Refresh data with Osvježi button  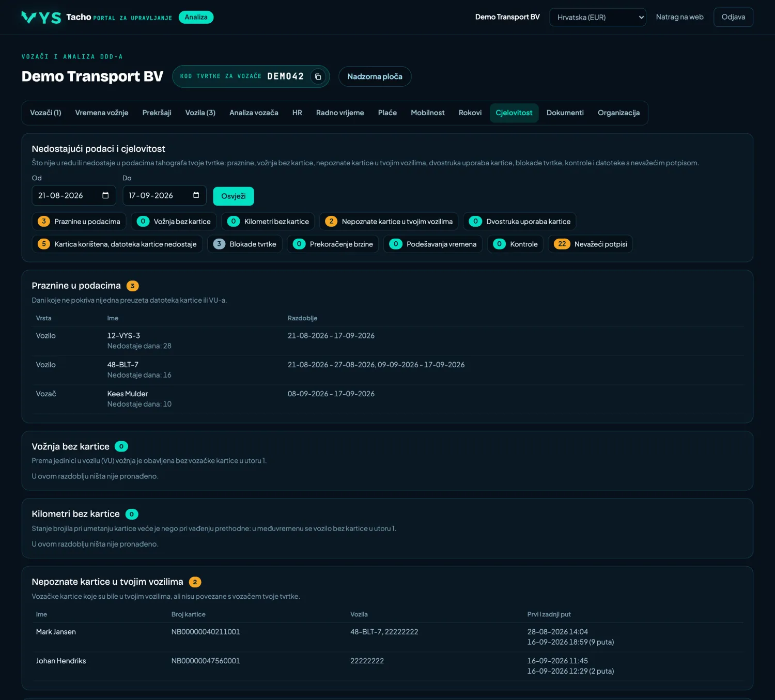point(234,196)
